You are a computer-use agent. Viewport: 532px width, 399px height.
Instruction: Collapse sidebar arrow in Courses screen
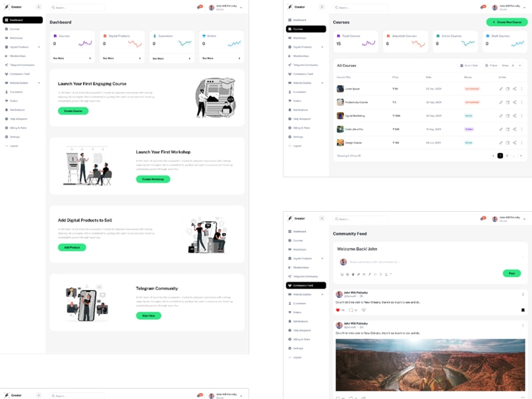tap(322, 7)
